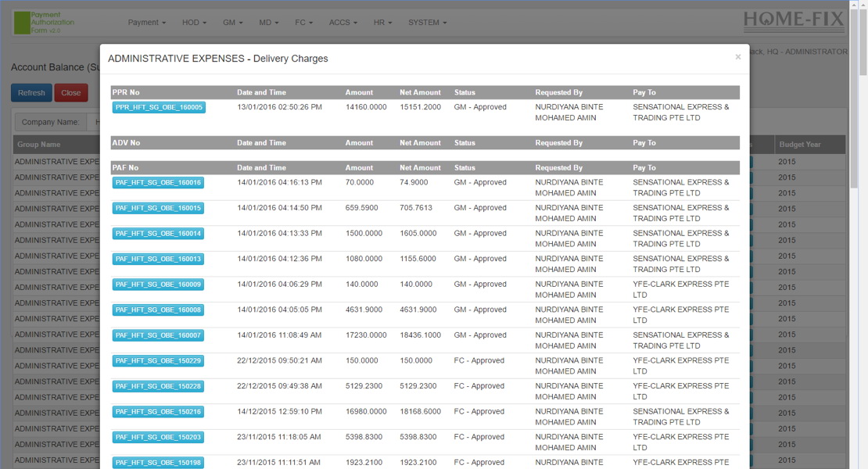The image size is (868, 469).
Task: Open record PAF_HFT_SG_OBE_150198
Action: pos(159,462)
